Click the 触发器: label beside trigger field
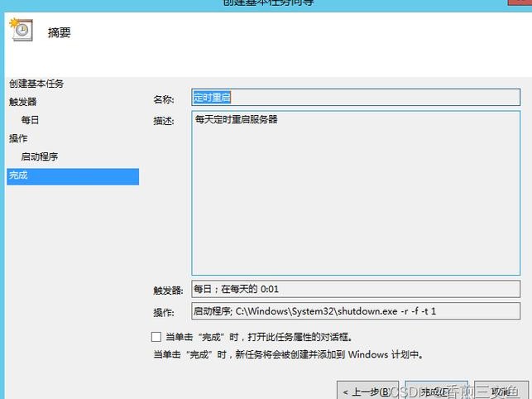The height and width of the screenshot is (399, 532). point(168,291)
